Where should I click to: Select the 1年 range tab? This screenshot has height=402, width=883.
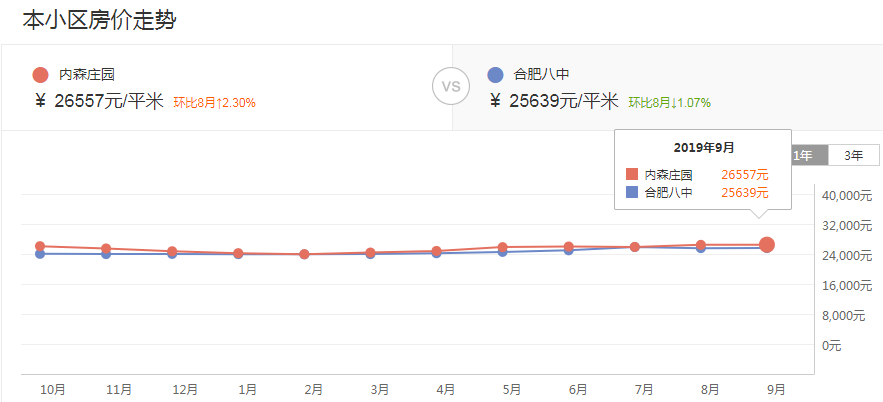pyautogui.click(x=803, y=155)
